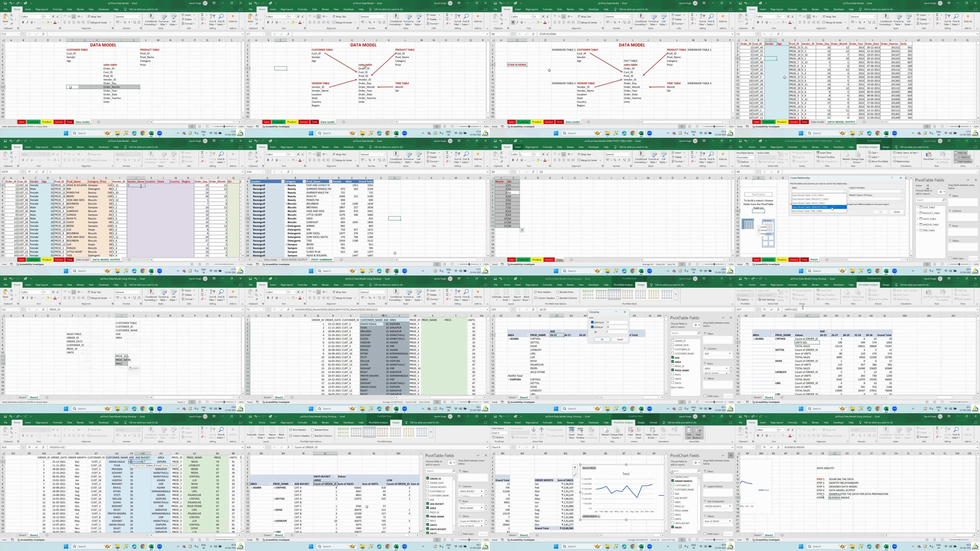This screenshot has width=980, height=551.
Task: Check AGE BUCKET in PivotChart Fields
Action: point(673,497)
